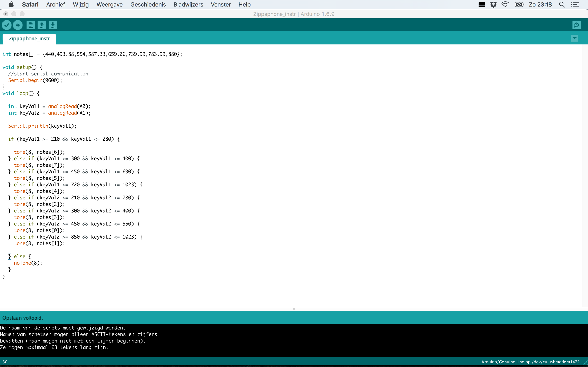The width and height of the screenshot is (588, 367).
Task: Click the Verify sketch checkmark button
Action: pyautogui.click(x=7, y=25)
